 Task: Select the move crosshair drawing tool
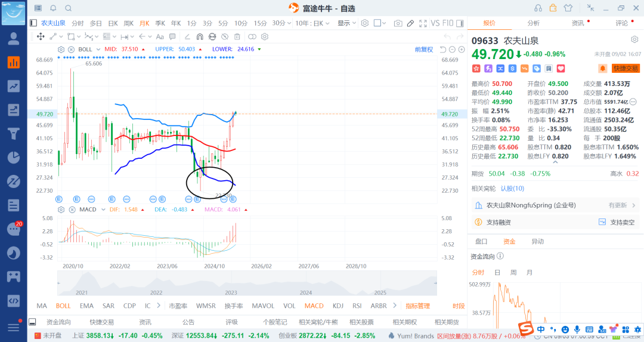click(x=41, y=36)
